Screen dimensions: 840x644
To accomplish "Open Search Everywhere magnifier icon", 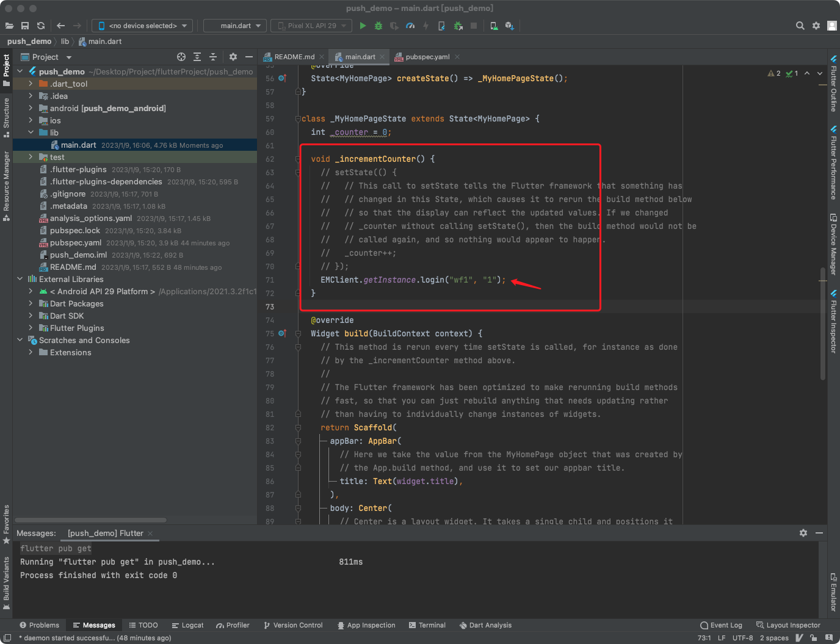I will (x=800, y=26).
